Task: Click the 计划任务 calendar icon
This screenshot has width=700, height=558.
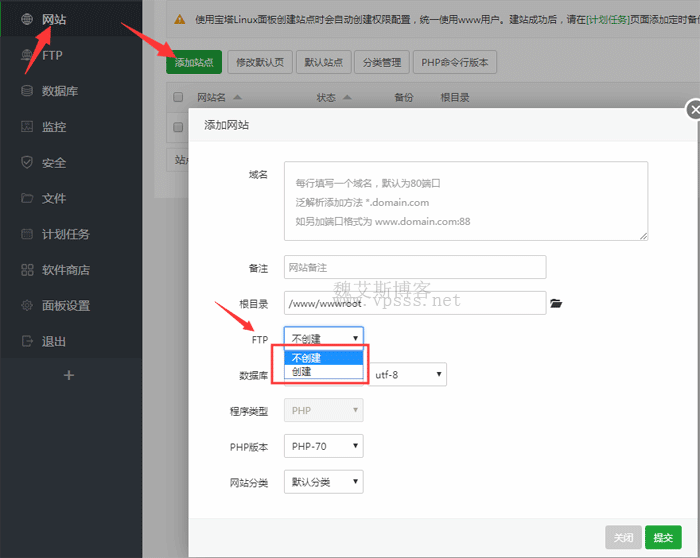Action: pos(27,234)
